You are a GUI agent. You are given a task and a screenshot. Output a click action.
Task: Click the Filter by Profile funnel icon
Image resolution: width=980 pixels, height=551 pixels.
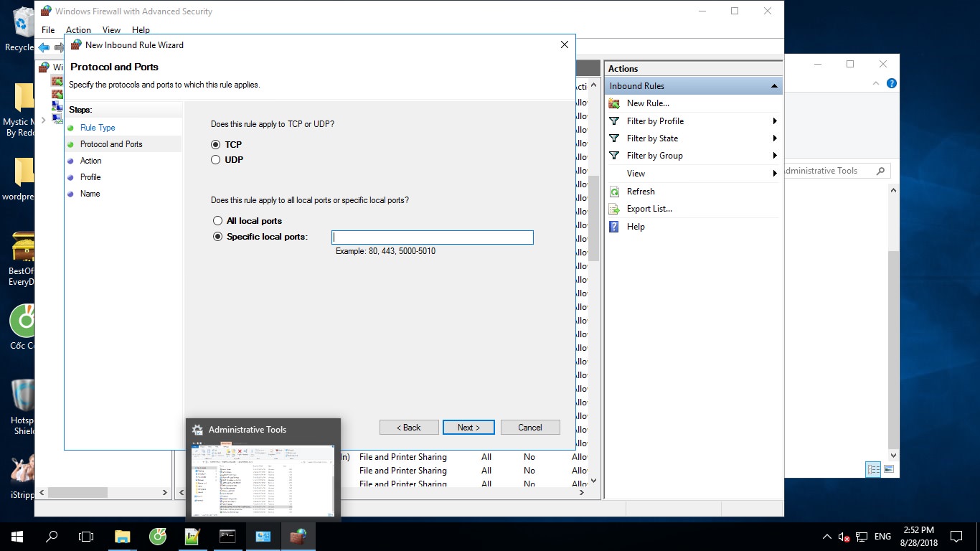click(x=614, y=121)
